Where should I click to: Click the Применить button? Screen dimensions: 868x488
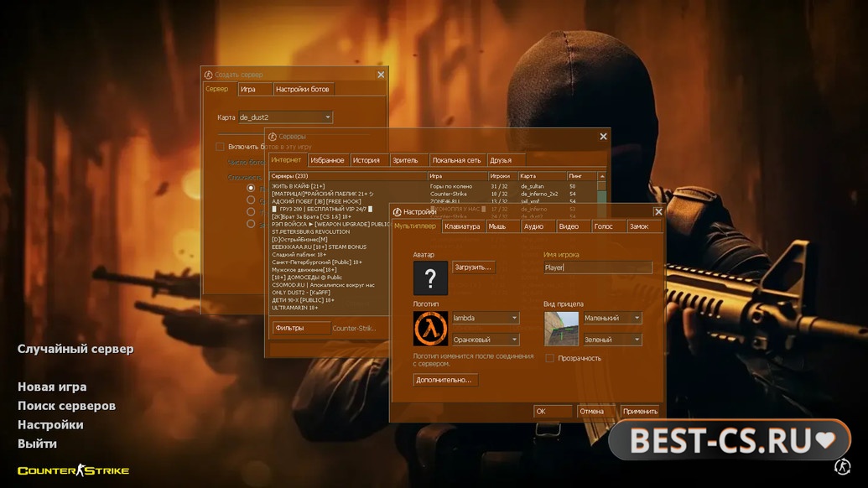click(641, 411)
